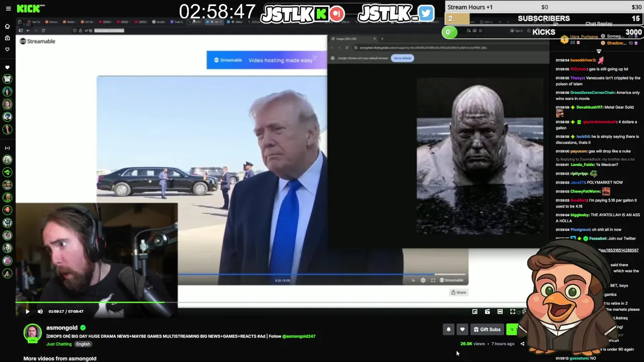This screenshot has height=362, width=644.
Task: Click Set as default in the Chrome window
Action: click(402, 58)
